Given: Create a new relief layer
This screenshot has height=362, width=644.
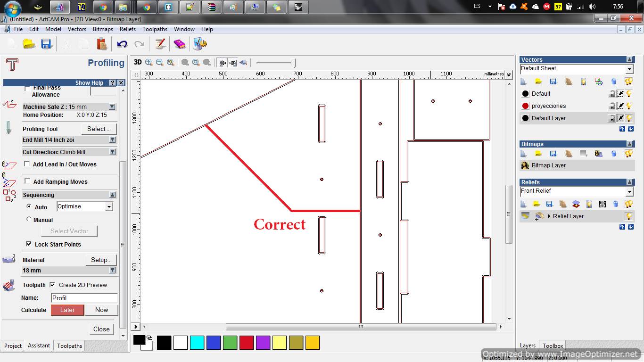Looking at the screenshot, I should pos(523,204).
